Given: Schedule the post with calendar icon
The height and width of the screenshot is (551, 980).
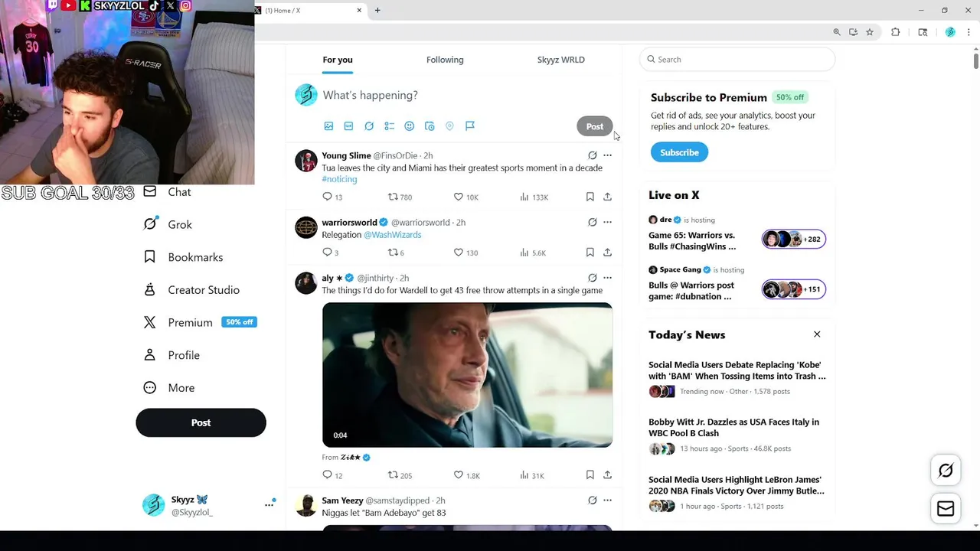Looking at the screenshot, I should coord(430,126).
